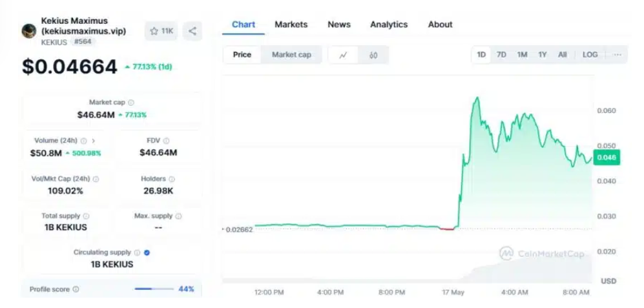Image resolution: width=644 pixels, height=308 pixels.
Task: Switch to the Analytics tab
Action: [388, 25]
